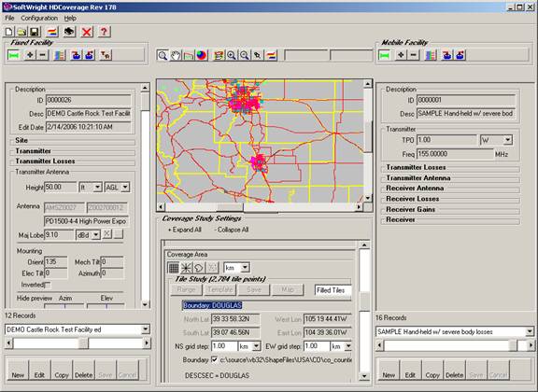Open the NS grid step km dropdown
This screenshot has height=392, width=538.
(256, 346)
